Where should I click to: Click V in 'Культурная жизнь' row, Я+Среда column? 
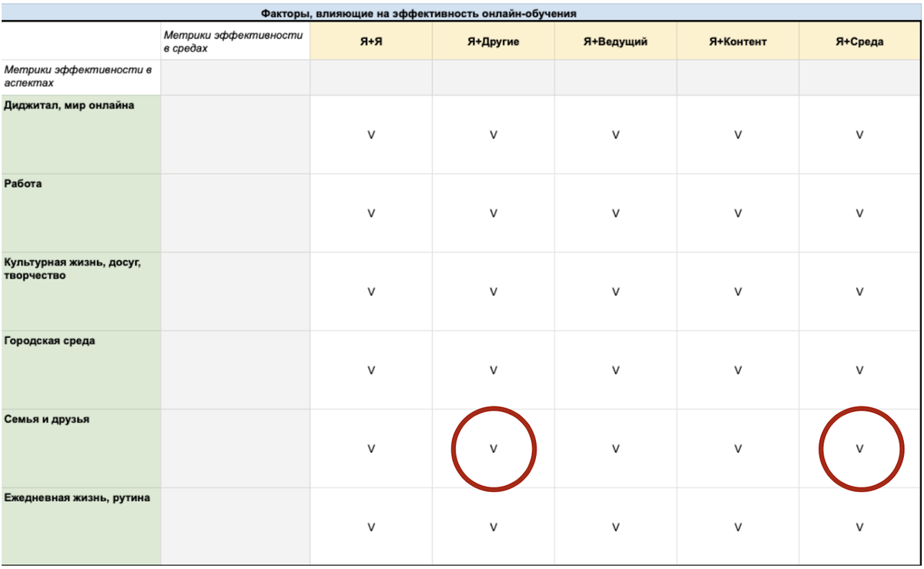(x=860, y=292)
